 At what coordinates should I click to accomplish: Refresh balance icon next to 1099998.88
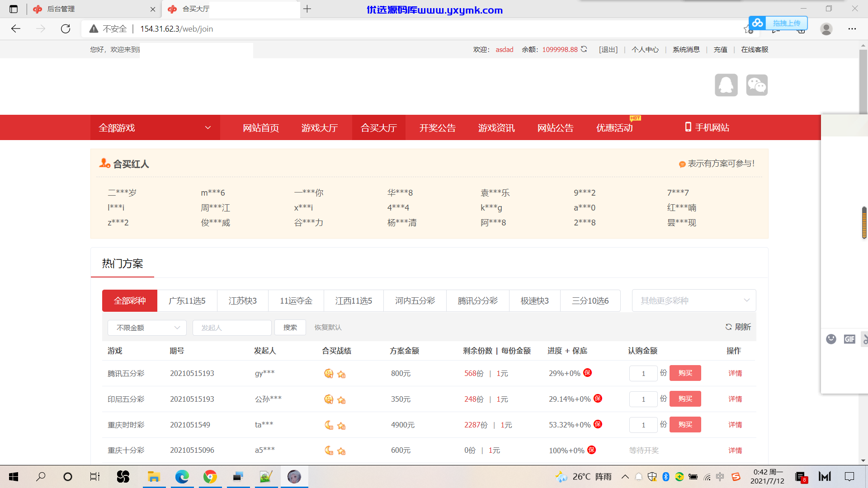click(584, 49)
